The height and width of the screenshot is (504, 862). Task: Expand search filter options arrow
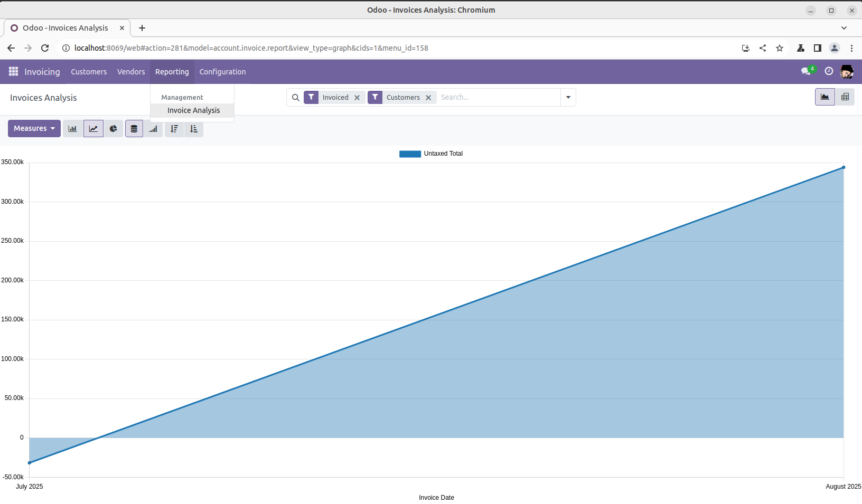coord(568,97)
